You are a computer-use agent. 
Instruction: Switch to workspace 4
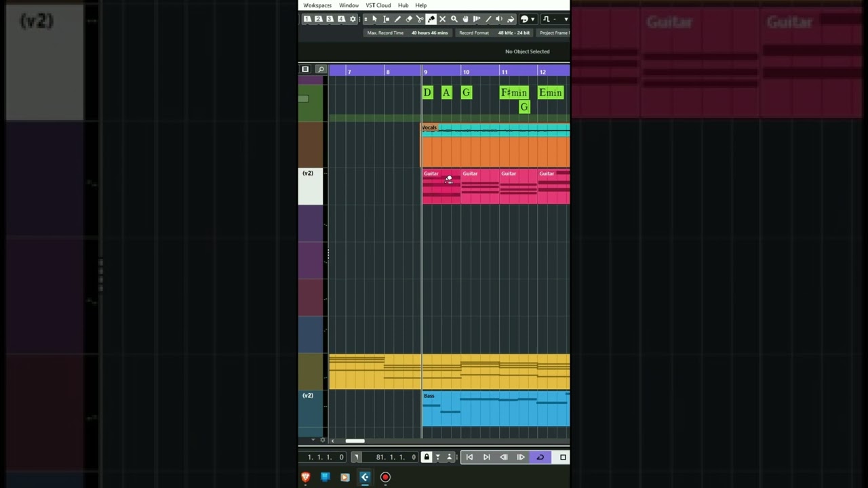[x=341, y=19]
